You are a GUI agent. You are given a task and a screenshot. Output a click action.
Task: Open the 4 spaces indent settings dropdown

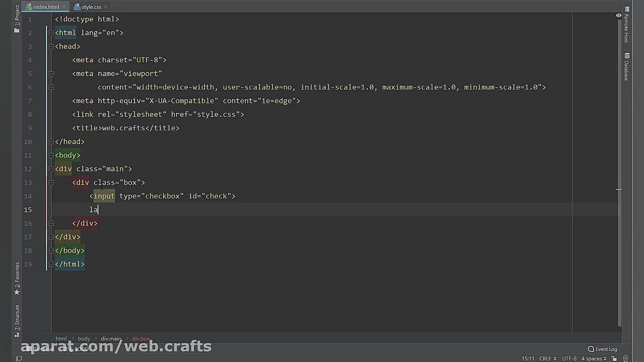coord(594,359)
